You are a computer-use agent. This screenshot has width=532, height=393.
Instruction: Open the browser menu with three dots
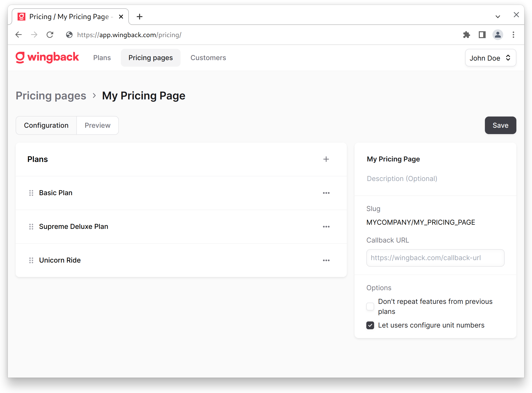pyautogui.click(x=513, y=35)
